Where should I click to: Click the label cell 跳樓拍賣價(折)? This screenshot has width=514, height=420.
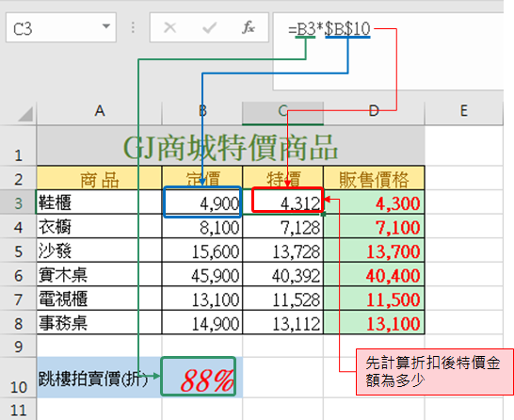(99, 378)
